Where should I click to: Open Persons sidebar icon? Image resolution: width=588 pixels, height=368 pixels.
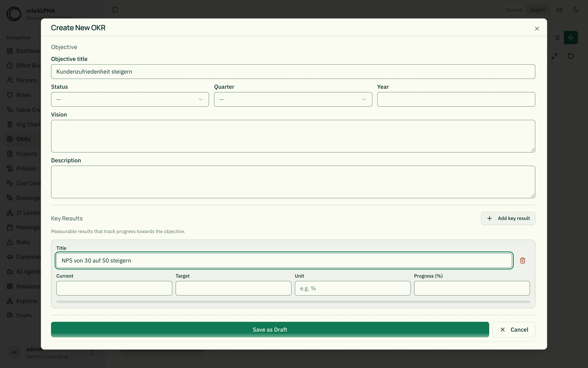click(x=10, y=80)
